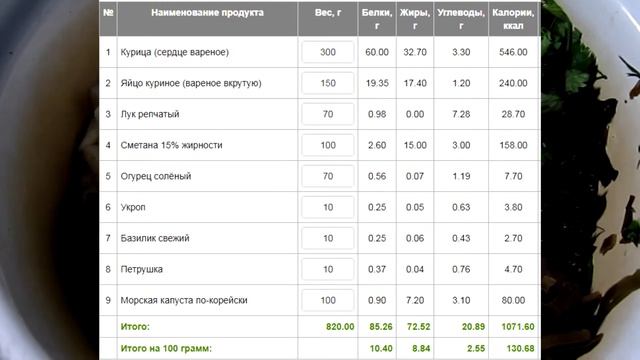Select product name Петрушка
Image resolution: width=640 pixels, height=360 pixels.
141,269
